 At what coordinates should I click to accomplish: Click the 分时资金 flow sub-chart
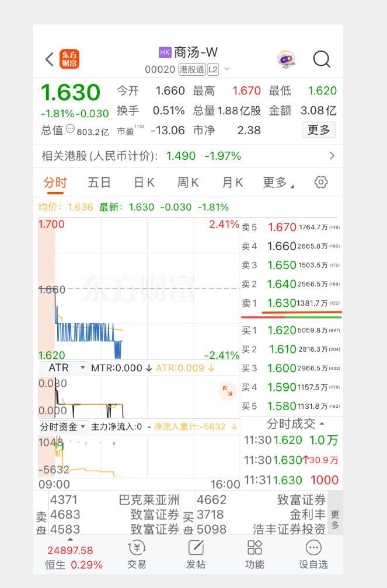pyautogui.click(x=138, y=456)
